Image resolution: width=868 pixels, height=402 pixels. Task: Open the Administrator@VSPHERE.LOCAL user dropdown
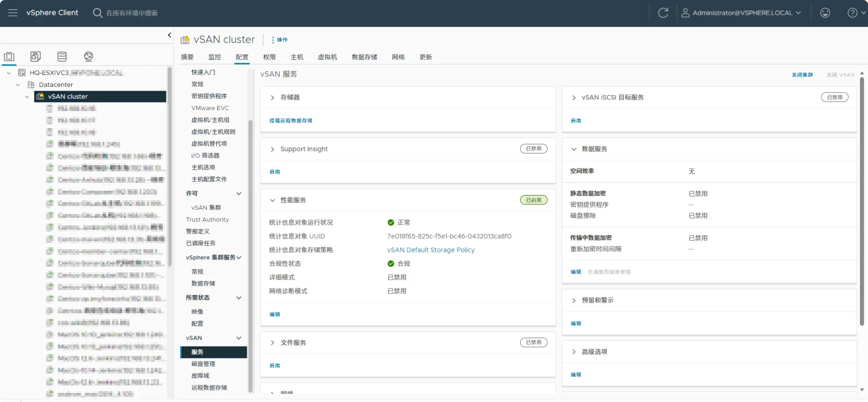(747, 13)
